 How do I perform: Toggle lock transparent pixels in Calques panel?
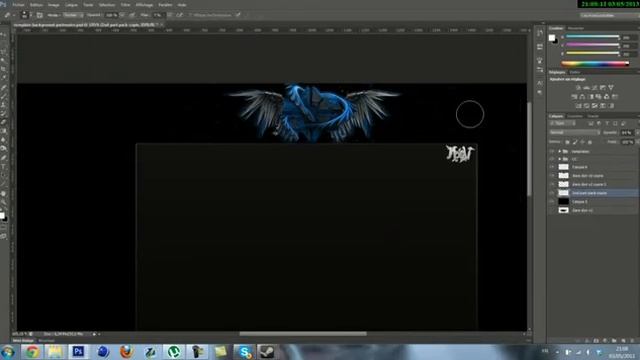567,142
